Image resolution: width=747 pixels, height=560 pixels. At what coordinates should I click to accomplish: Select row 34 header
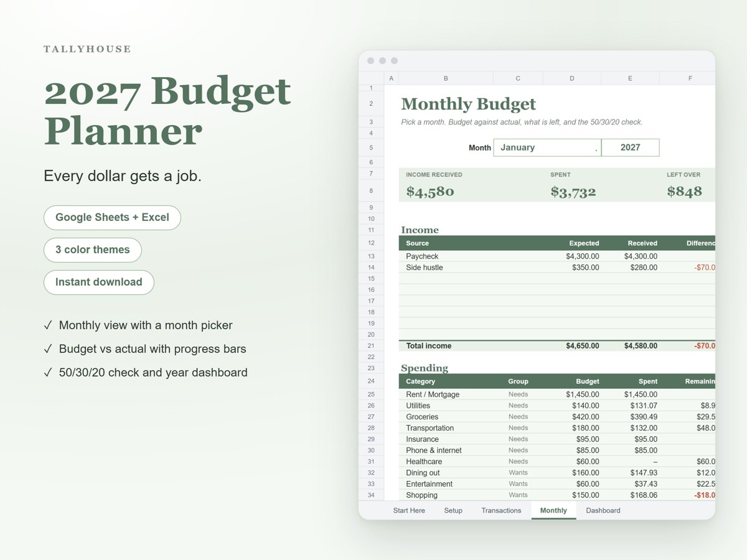pyautogui.click(x=371, y=495)
